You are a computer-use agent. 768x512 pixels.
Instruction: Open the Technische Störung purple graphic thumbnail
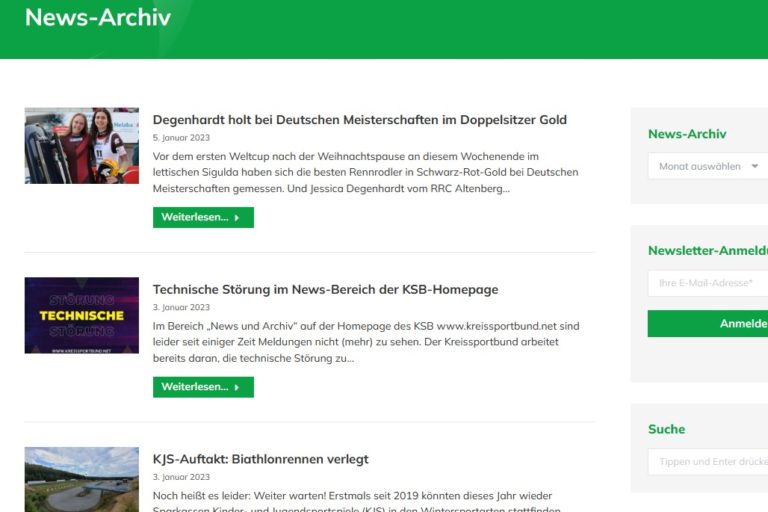[x=82, y=316]
